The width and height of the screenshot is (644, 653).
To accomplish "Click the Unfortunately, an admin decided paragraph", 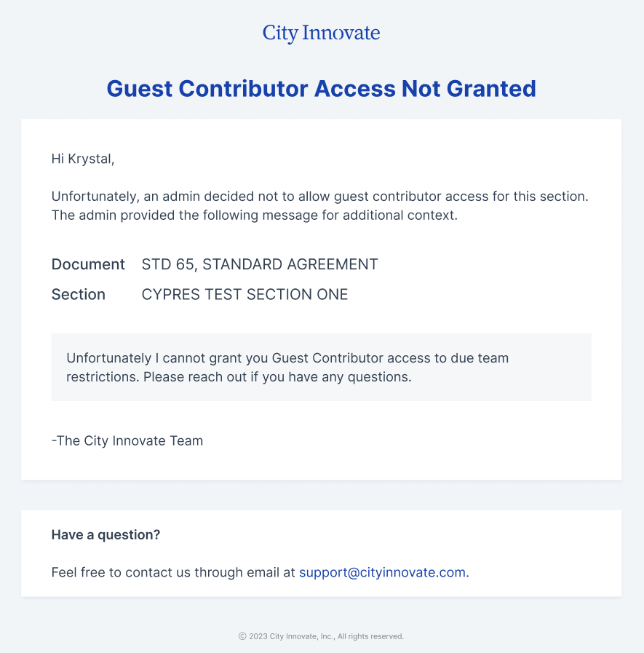I will click(x=319, y=196).
